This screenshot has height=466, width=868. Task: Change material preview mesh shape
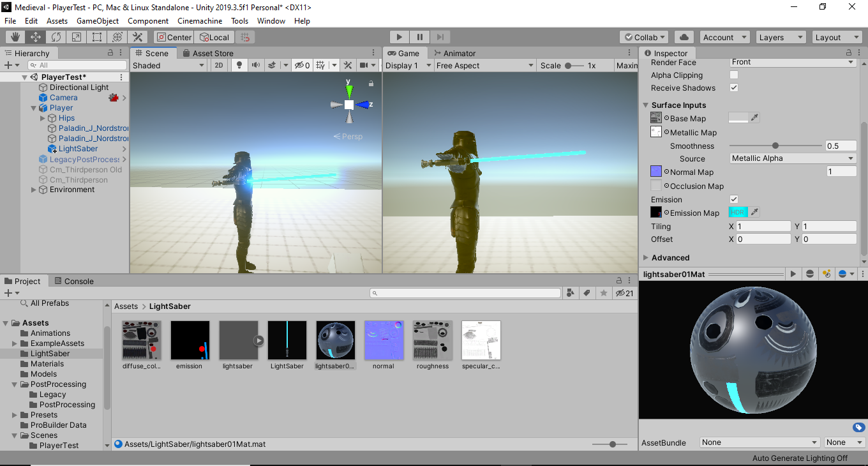pyautogui.click(x=810, y=274)
